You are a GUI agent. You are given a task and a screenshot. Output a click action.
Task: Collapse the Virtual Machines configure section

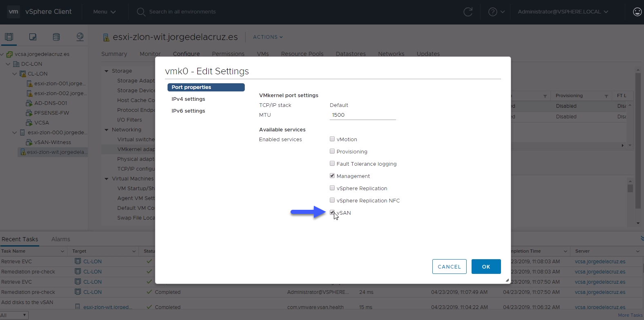(x=107, y=179)
